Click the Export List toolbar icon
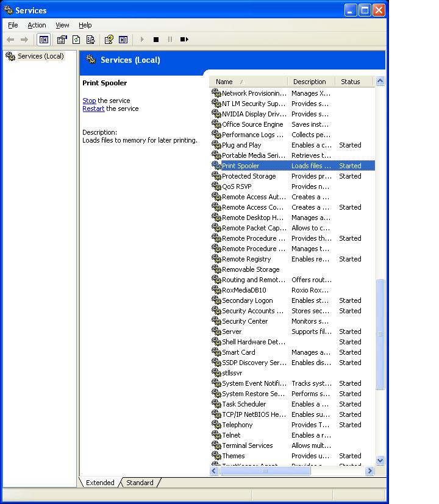439x504 pixels. (x=90, y=40)
